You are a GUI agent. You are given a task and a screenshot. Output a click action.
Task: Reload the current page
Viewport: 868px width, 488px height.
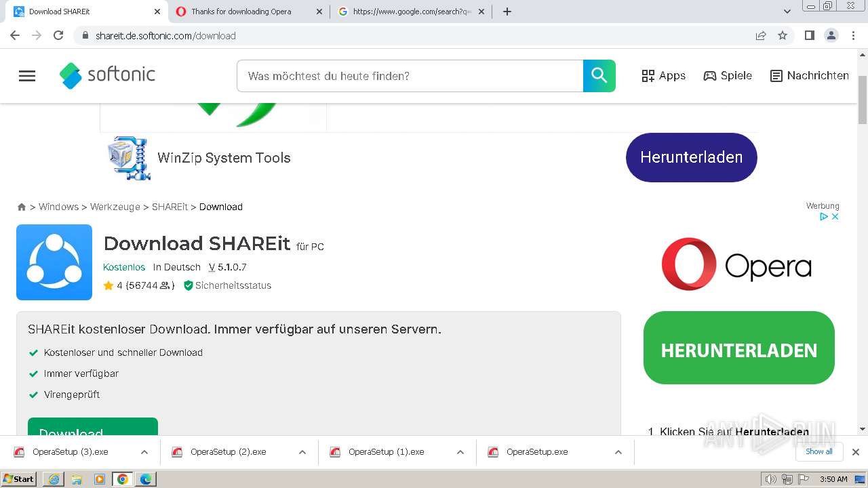pos(58,35)
